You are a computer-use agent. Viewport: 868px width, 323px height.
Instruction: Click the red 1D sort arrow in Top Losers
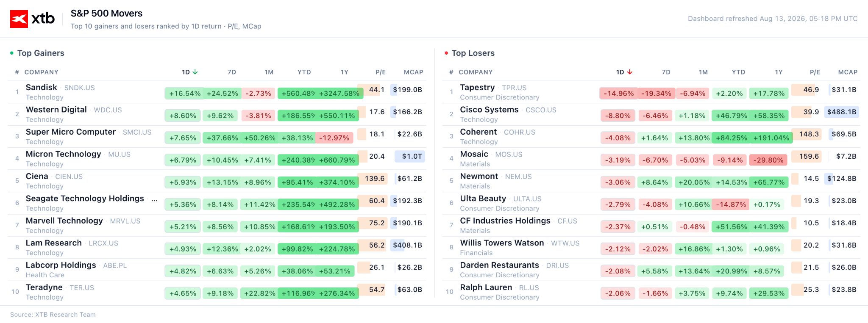point(630,72)
